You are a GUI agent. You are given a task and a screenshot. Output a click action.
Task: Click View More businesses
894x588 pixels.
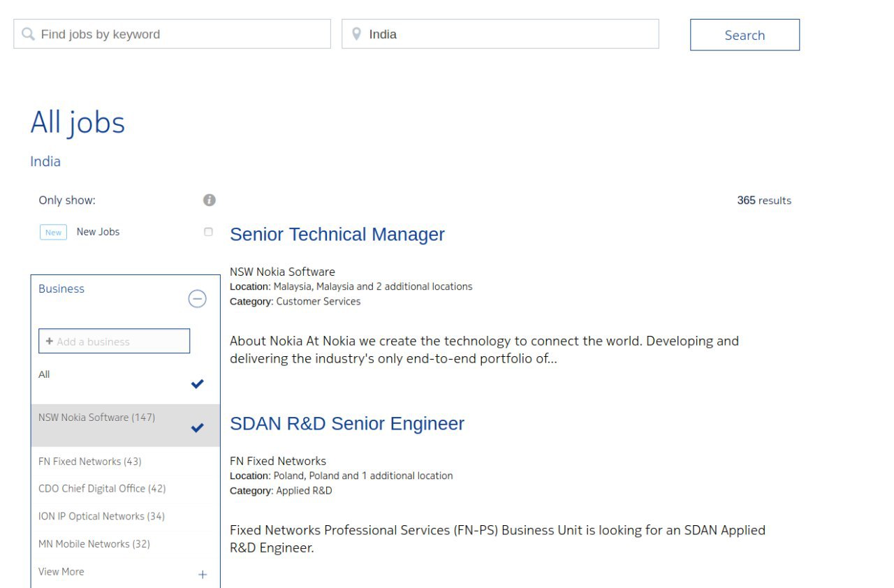click(61, 572)
